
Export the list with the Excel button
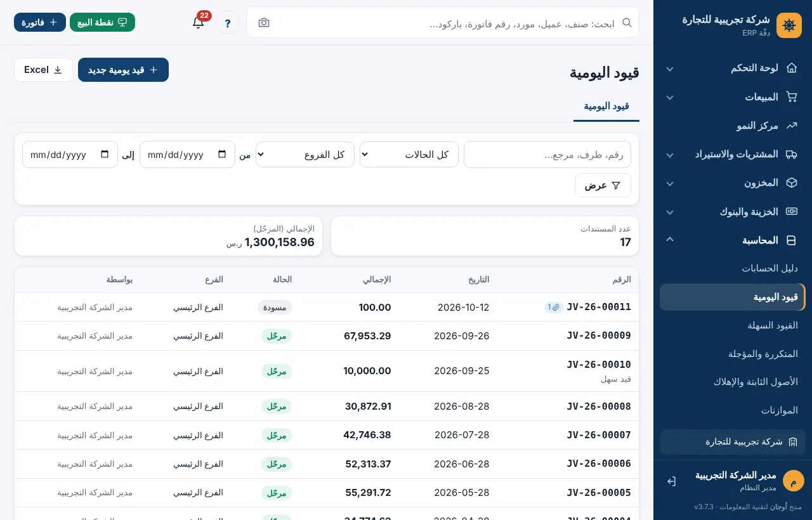click(43, 70)
